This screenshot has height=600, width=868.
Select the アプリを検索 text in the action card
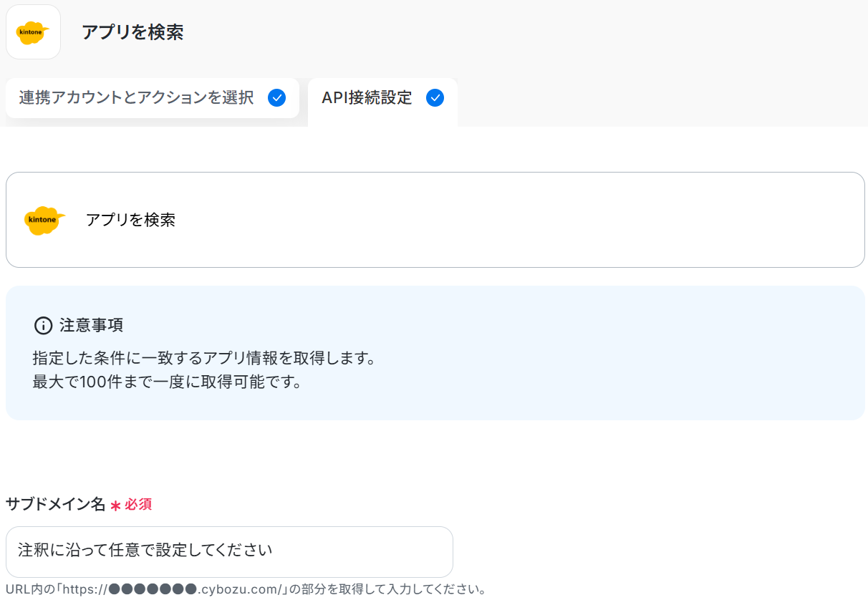pyautogui.click(x=130, y=220)
